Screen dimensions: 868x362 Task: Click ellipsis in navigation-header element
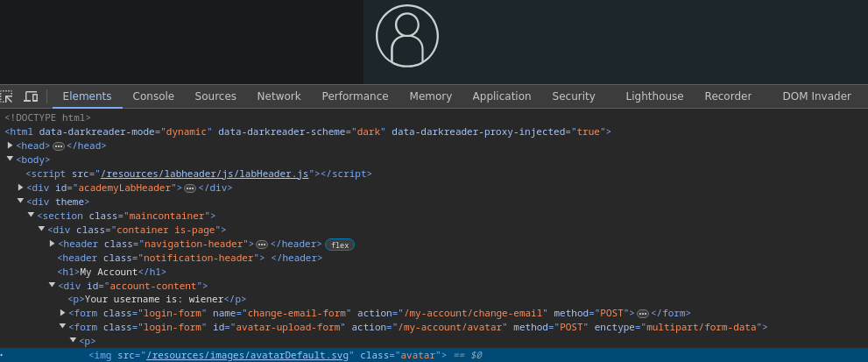tap(262, 245)
